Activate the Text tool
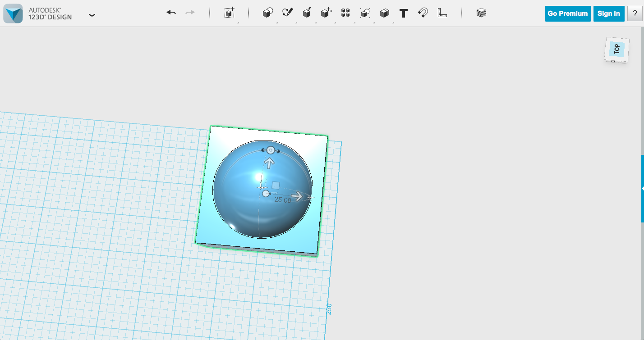Screen dimensions: 644x340 [x=404, y=13]
